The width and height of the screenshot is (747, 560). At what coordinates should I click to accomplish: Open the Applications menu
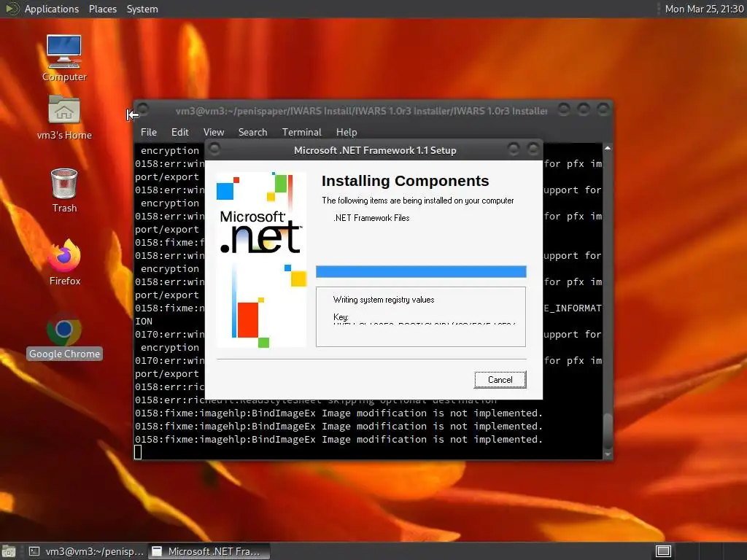point(52,9)
